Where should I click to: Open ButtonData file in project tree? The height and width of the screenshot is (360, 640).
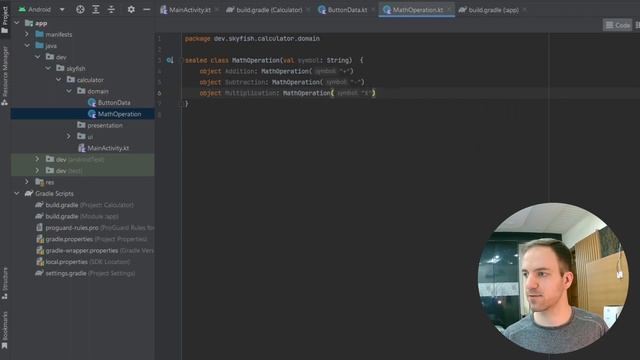[114, 103]
